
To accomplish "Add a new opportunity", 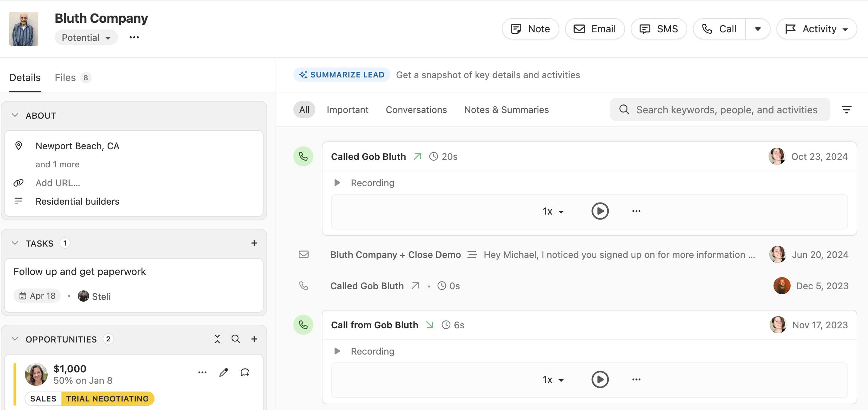I will 254,339.
